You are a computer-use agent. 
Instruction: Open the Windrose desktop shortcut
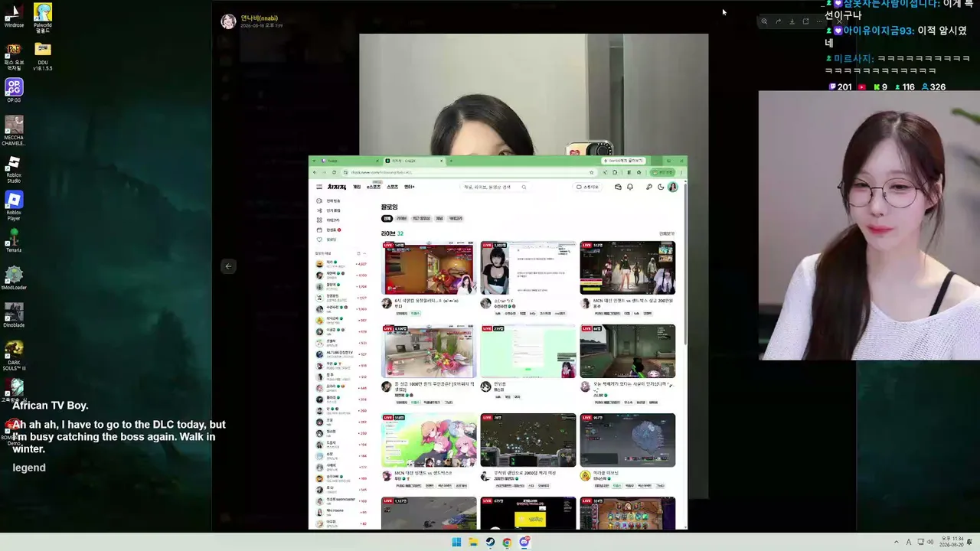(14, 15)
